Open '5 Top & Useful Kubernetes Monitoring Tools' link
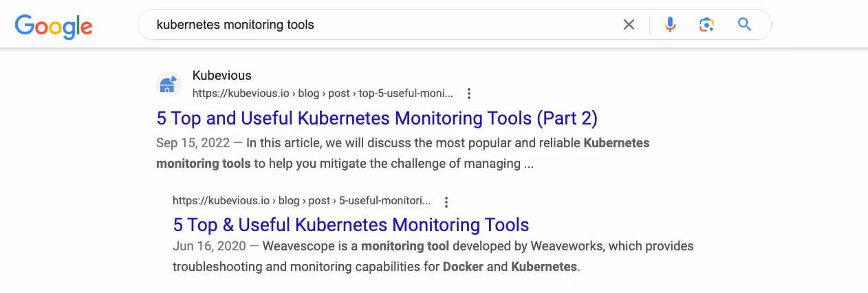Image resolution: width=868 pixels, height=293 pixels. click(x=351, y=225)
